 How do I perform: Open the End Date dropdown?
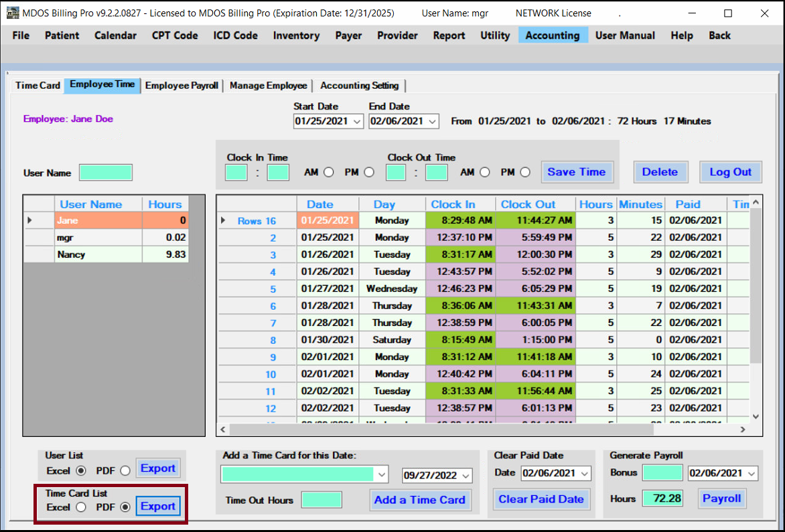click(x=434, y=121)
